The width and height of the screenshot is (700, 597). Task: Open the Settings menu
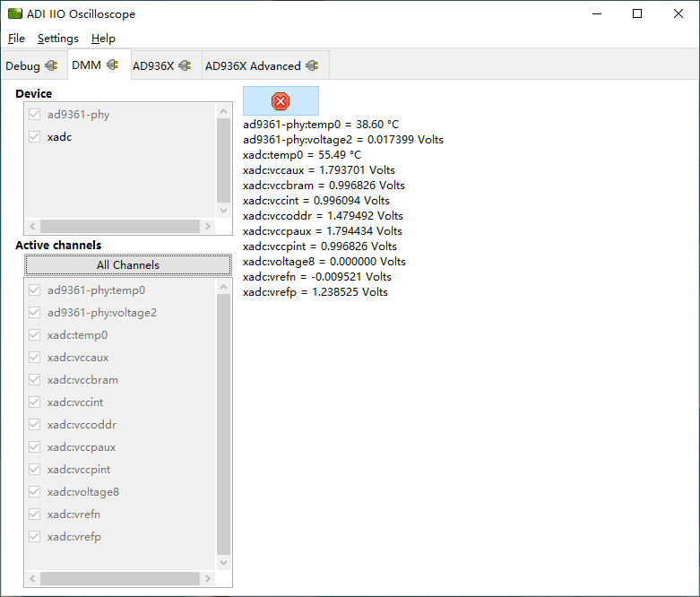tap(58, 39)
